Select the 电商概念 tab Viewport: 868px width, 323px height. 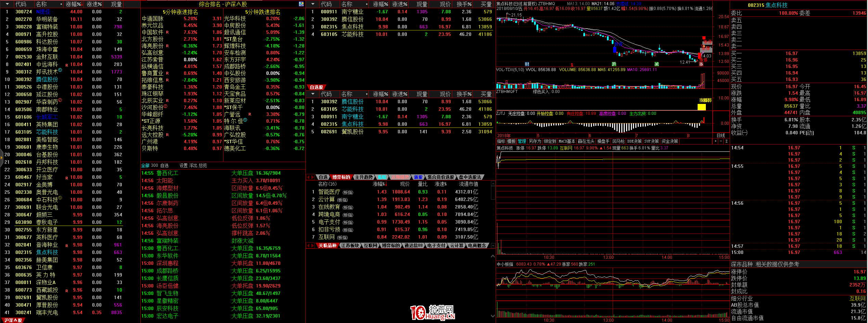(477, 245)
